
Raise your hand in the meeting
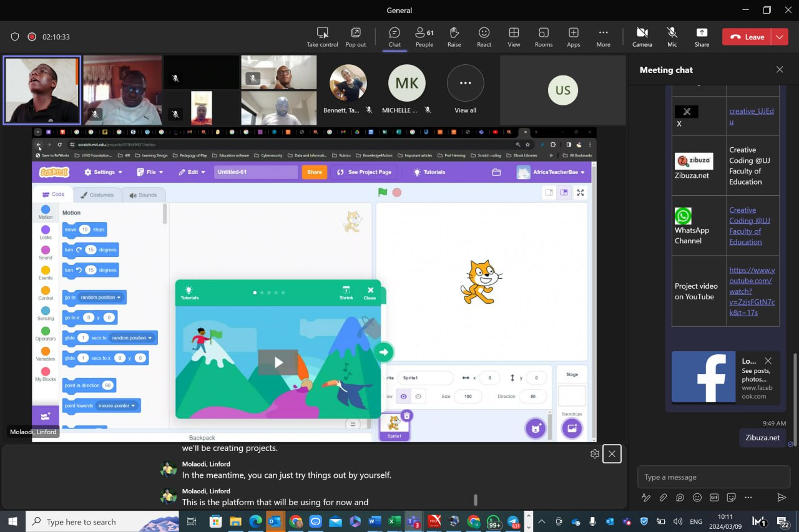pos(454,37)
